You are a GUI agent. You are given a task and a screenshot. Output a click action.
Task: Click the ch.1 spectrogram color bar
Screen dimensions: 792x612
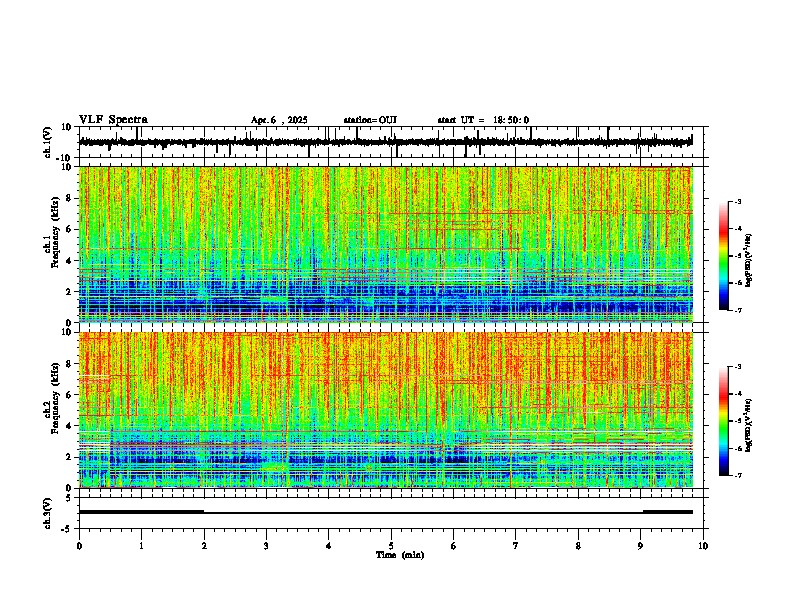(x=724, y=256)
